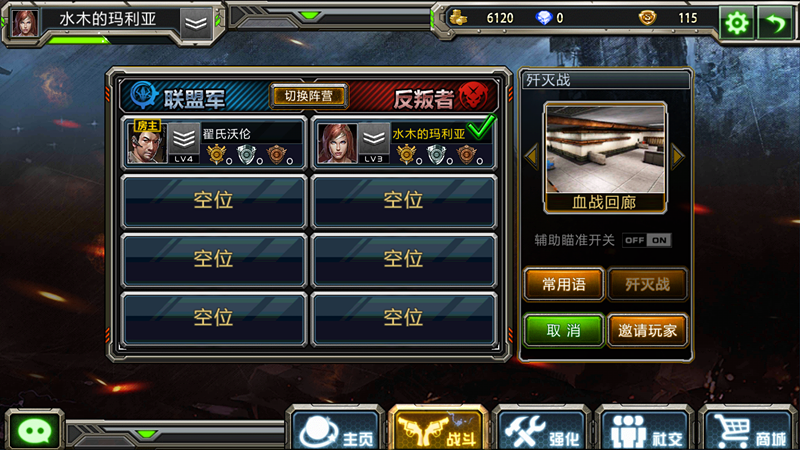Viewport: 800px width, 450px height.
Task: Toggle ready checkmark on 水木的玛利亚 slot
Action: (481, 127)
